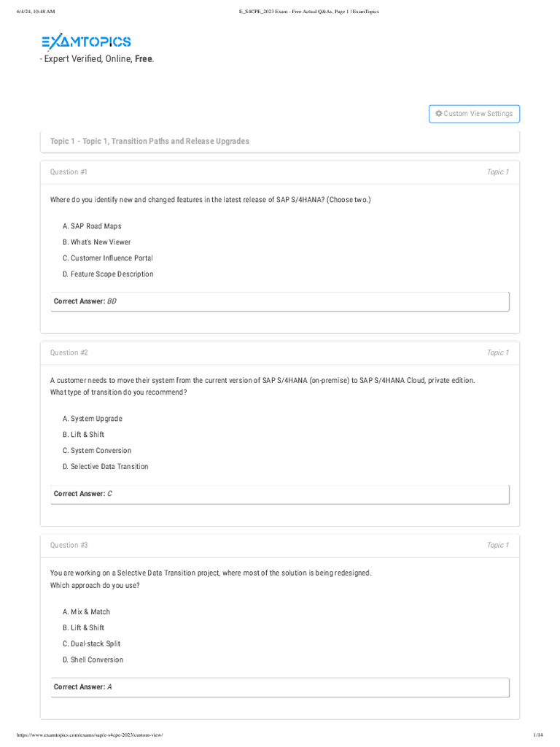This screenshot has height=747, width=560.
Task: Click the Topic 1 section heading
Action: pos(149,142)
